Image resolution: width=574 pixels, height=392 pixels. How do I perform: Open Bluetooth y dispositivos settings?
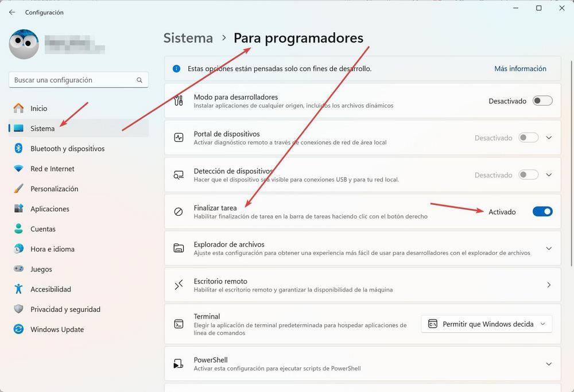[x=79, y=149]
